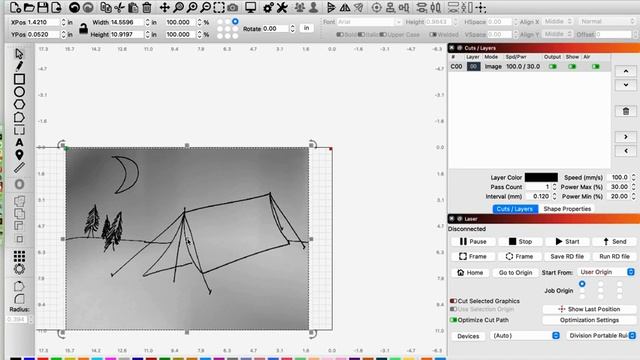
Task: Select the Measure ruler tool
Action: click(x=19, y=167)
